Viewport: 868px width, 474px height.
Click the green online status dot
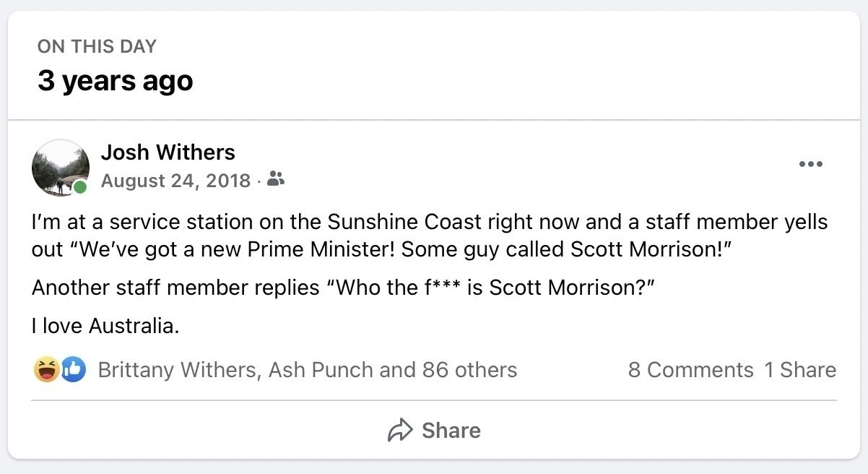(80, 188)
